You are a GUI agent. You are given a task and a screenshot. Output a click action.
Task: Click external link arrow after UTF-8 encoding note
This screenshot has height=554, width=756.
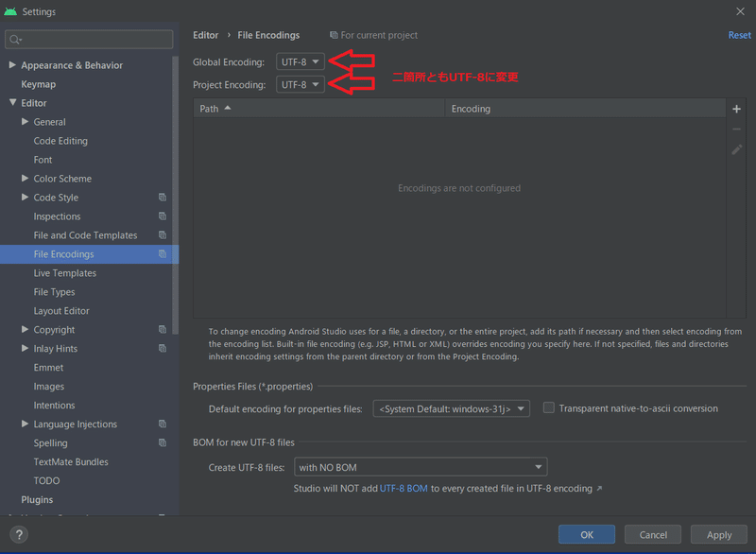click(599, 489)
